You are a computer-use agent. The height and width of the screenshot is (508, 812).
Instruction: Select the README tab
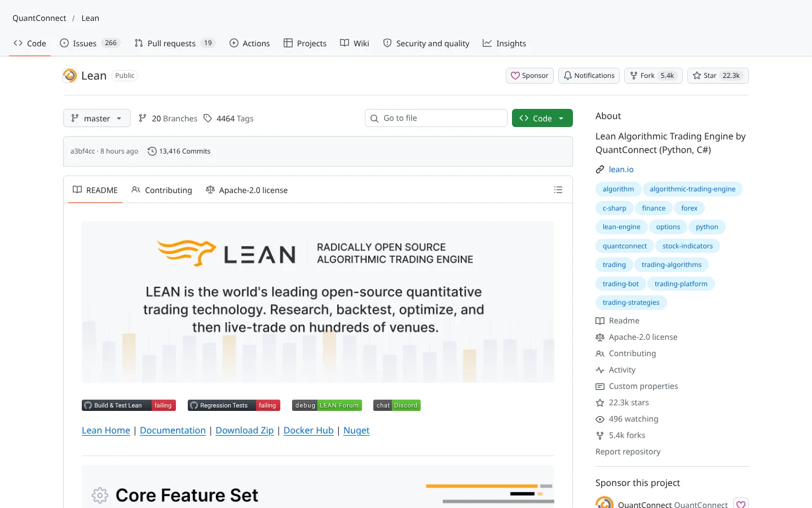tap(95, 190)
